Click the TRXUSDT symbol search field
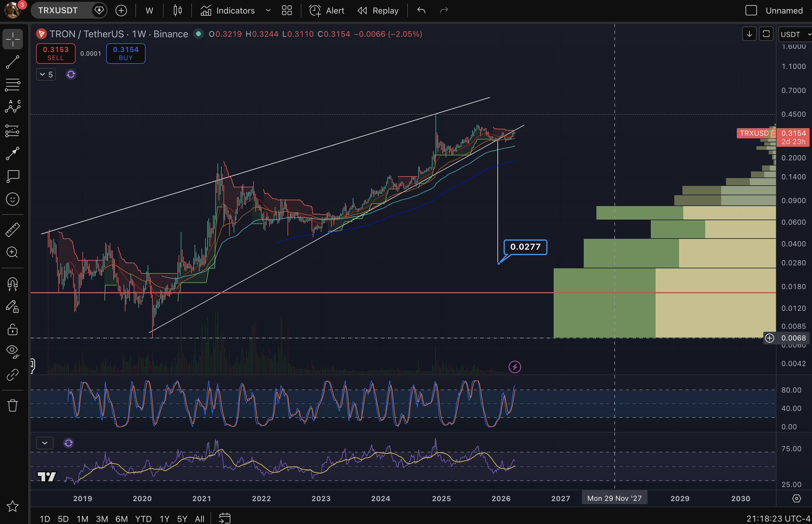This screenshot has height=524, width=812. pos(58,11)
